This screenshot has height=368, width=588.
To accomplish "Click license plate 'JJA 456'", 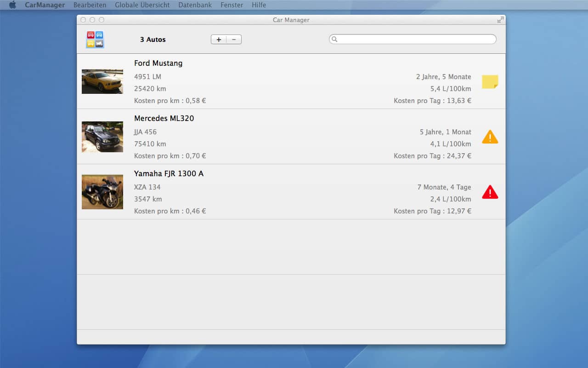I will [145, 132].
